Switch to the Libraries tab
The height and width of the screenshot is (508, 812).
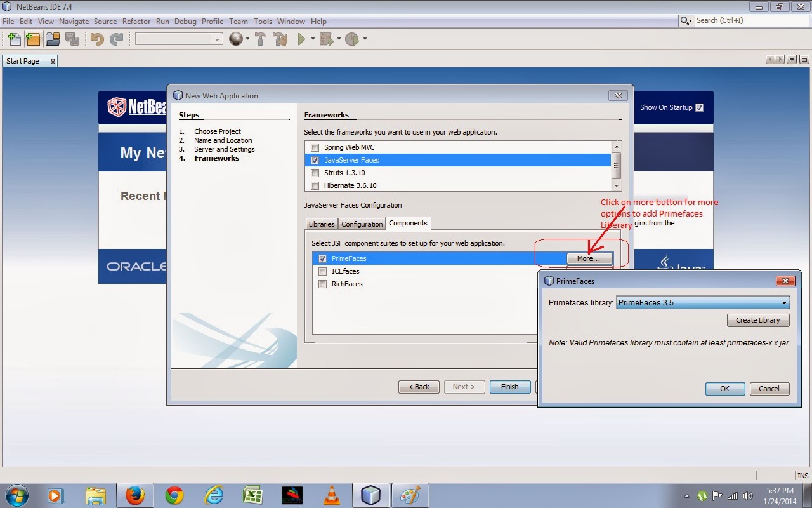coord(322,224)
